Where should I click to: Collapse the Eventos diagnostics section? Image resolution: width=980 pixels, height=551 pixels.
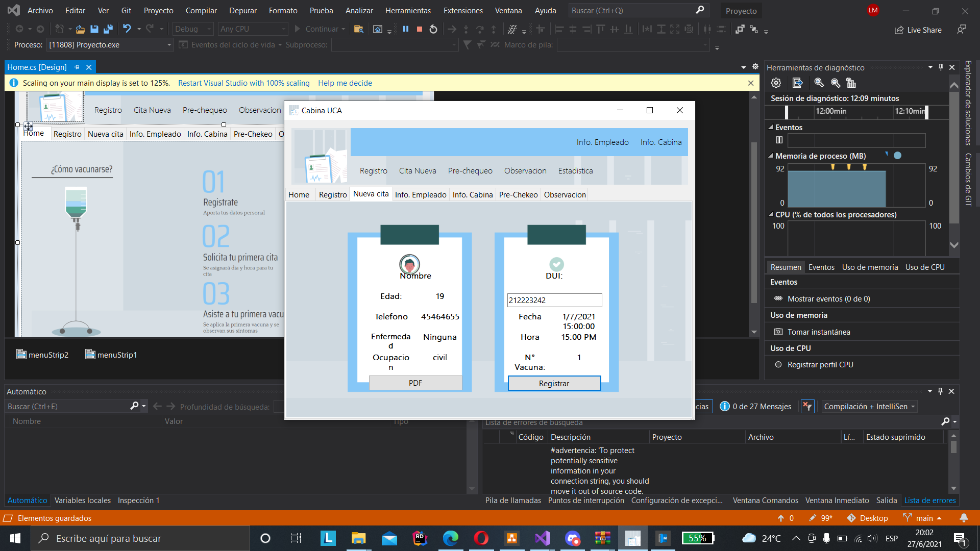coord(771,127)
